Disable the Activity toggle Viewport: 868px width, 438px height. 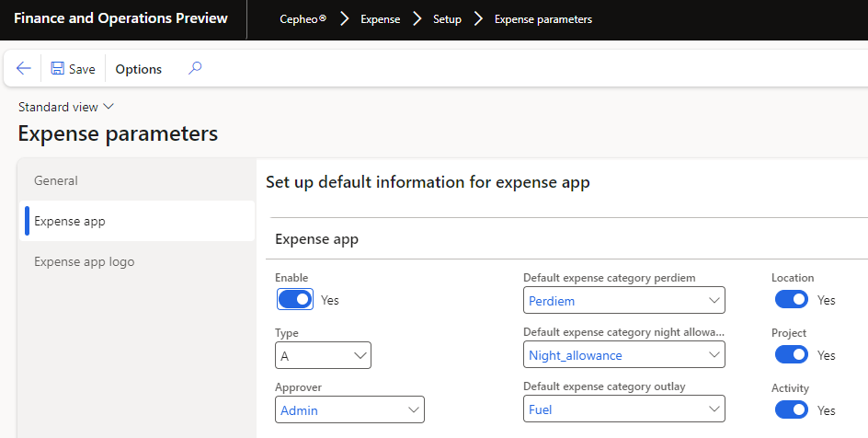click(791, 410)
